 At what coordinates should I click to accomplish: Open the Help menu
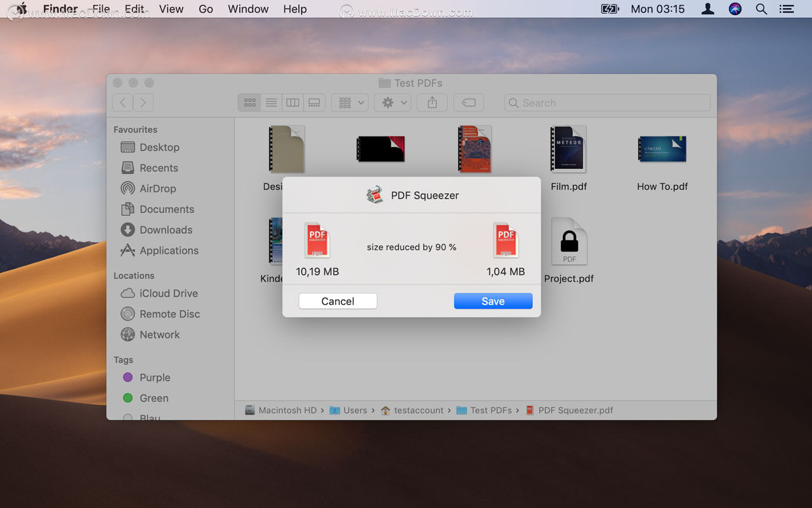(x=295, y=9)
